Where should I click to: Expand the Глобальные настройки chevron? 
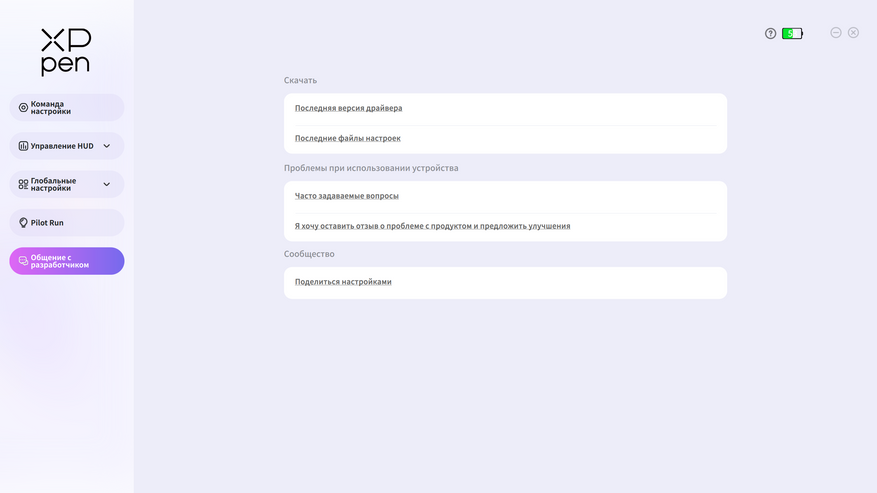click(106, 184)
